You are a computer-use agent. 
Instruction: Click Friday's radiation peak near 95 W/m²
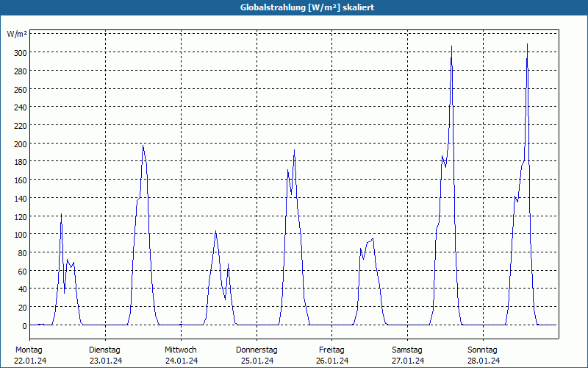click(x=373, y=238)
